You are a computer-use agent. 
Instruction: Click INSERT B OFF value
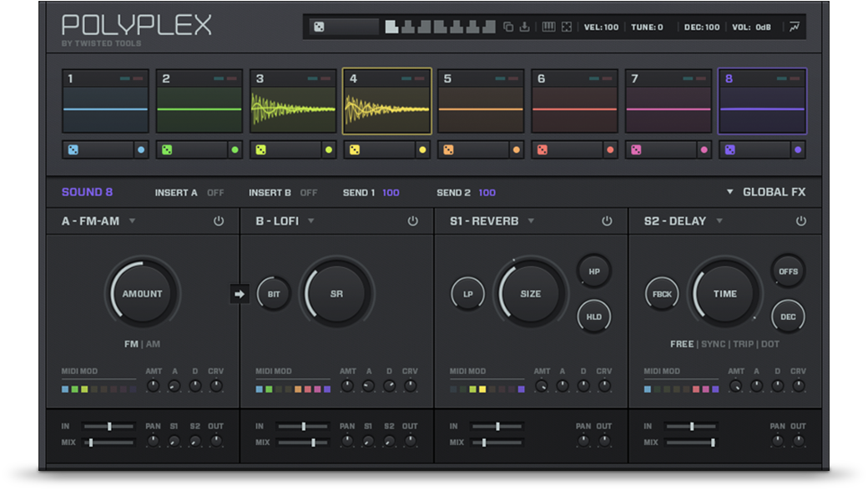(309, 193)
